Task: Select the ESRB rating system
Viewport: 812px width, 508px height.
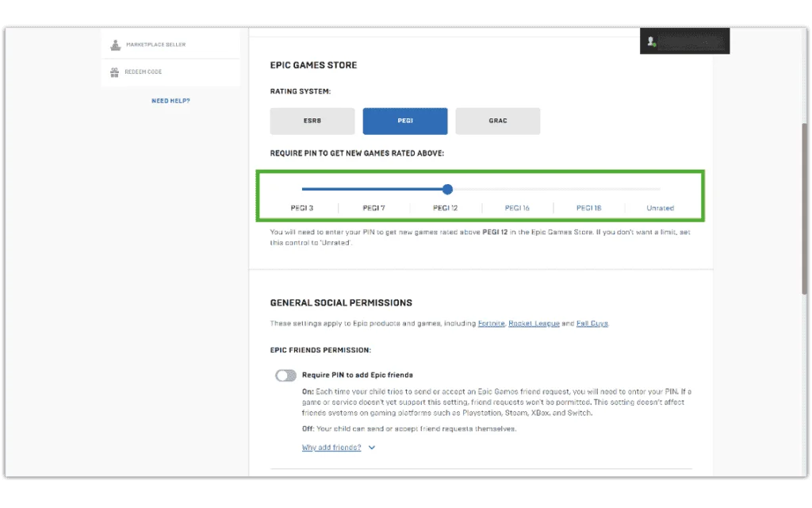Action: pyautogui.click(x=312, y=121)
